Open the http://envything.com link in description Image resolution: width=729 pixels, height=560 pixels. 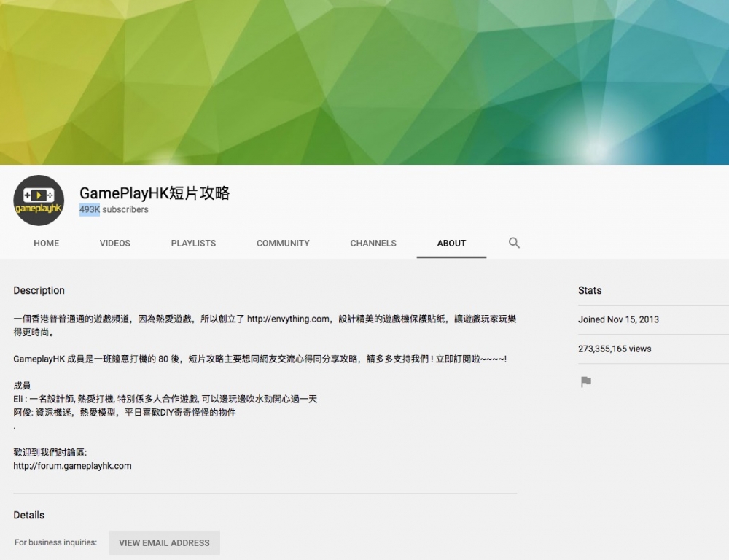tap(288, 319)
